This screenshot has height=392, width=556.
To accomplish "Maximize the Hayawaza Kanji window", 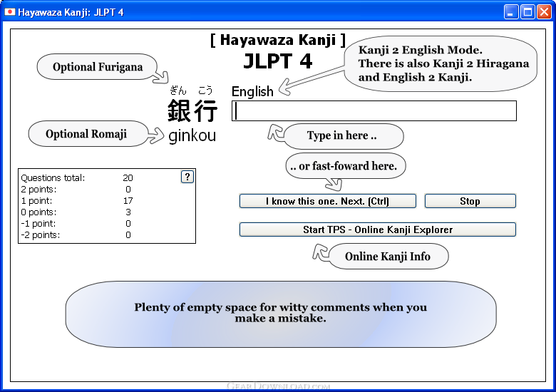I will 527,12.
